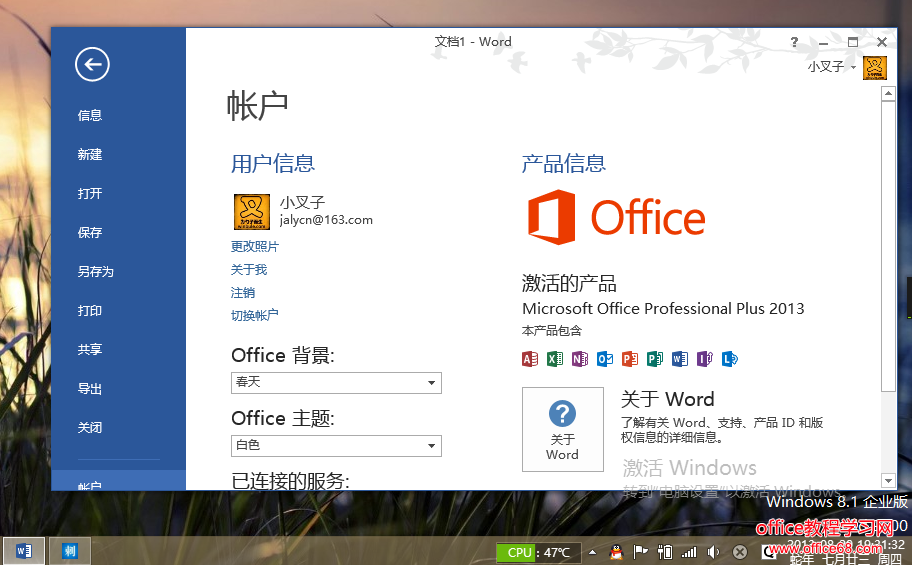
Task: Click the 更改照片 link
Action: 255,247
